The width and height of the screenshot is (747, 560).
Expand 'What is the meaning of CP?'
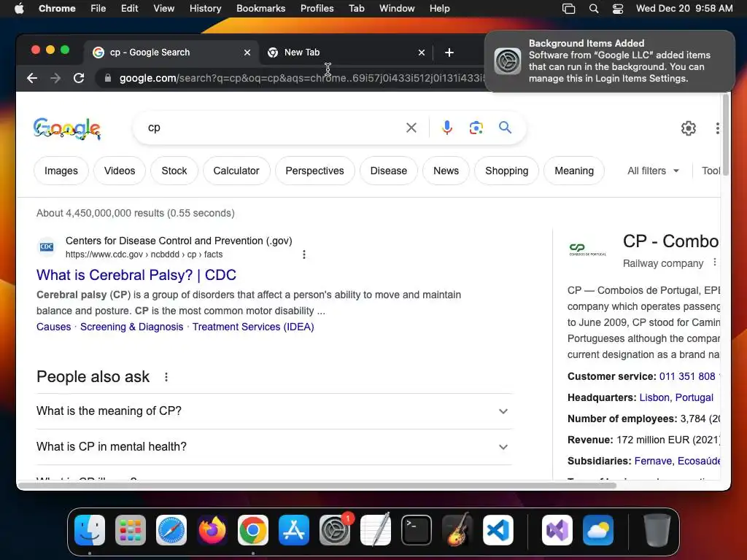[x=274, y=411]
